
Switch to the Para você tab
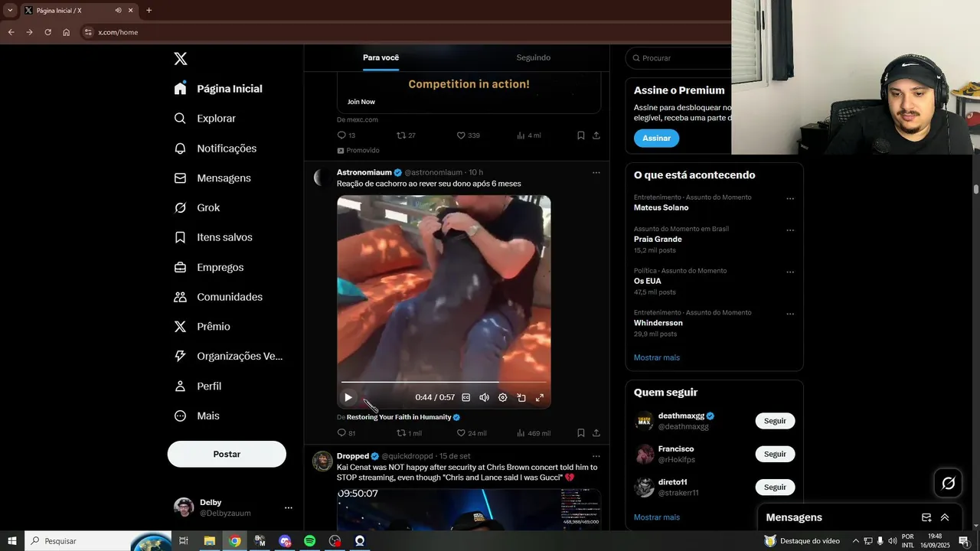coord(381,57)
